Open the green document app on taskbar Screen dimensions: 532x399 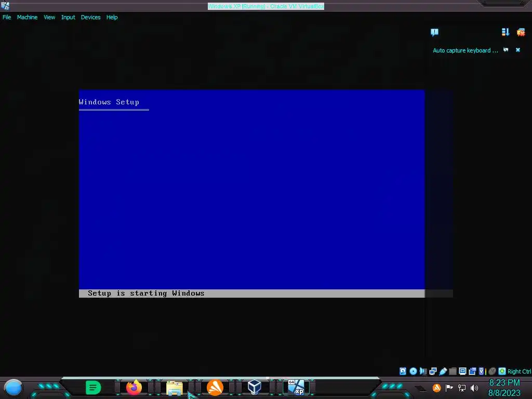(x=94, y=388)
